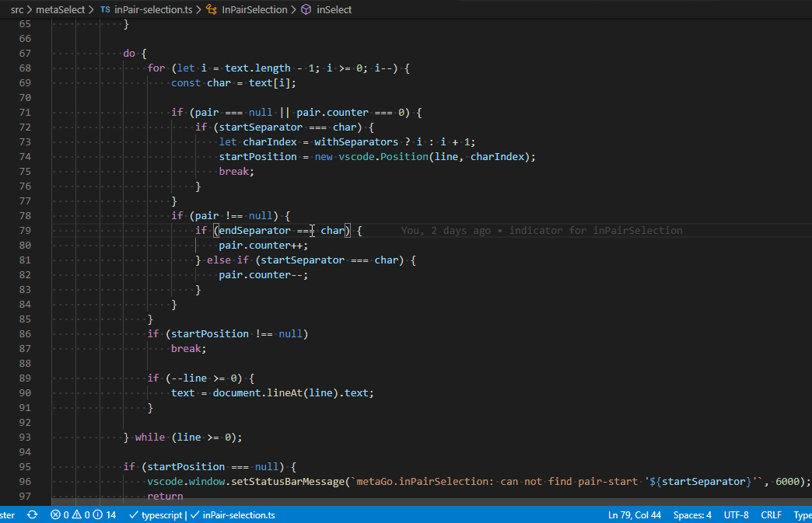Screen dimensions: 812x523
Task: Click '${startSeparator}' in the template string
Action: pyautogui.click(x=702, y=481)
